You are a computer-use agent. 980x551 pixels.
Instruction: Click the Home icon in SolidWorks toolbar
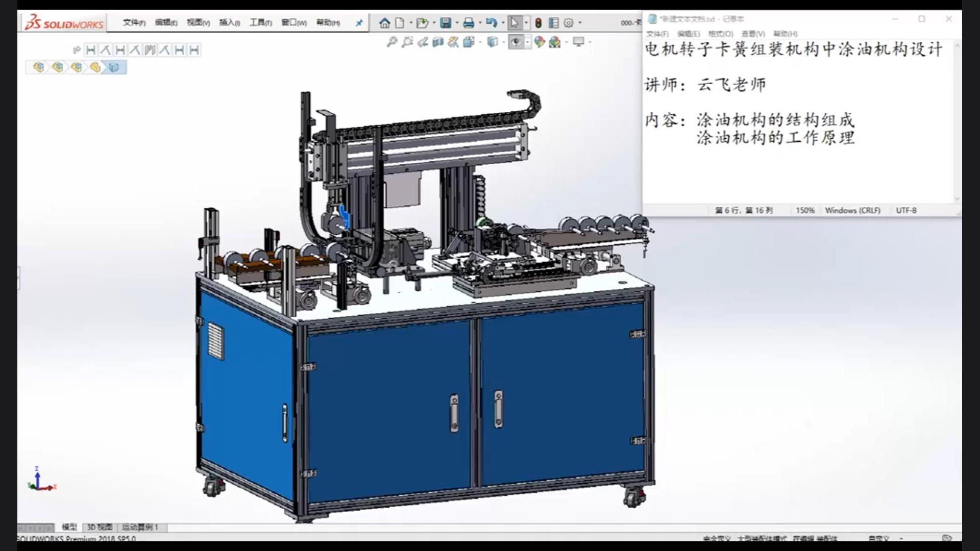coord(384,23)
